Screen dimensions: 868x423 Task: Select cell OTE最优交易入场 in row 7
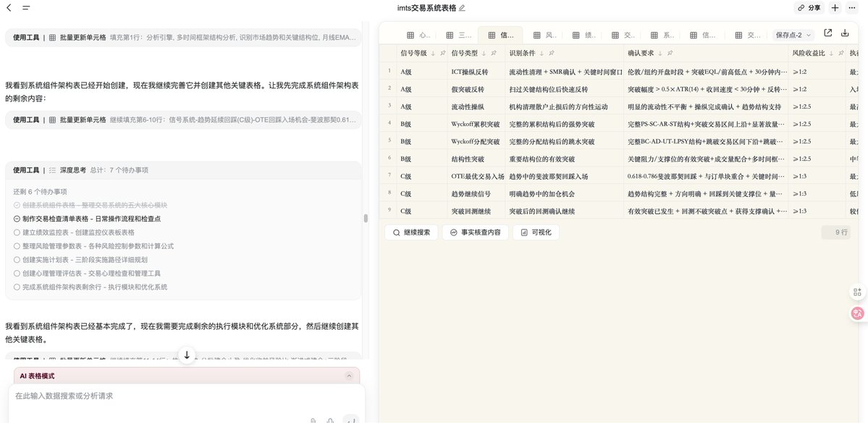click(476, 176)
